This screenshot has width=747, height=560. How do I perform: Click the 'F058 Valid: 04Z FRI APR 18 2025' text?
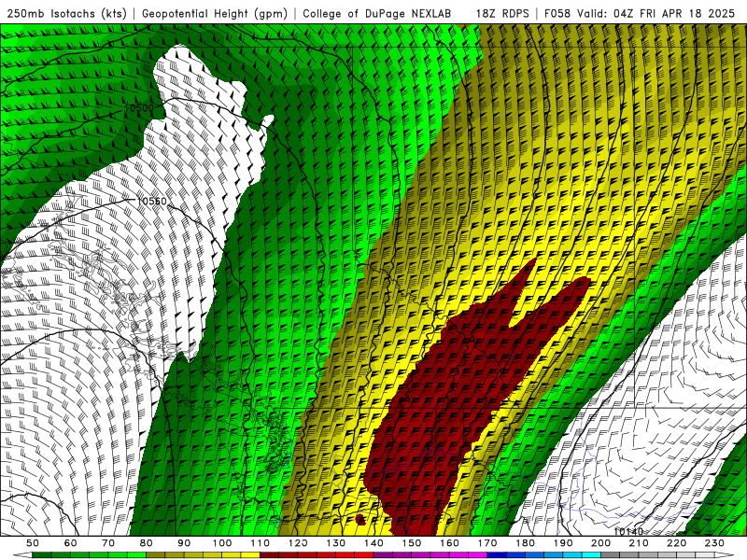pos(640,14)
